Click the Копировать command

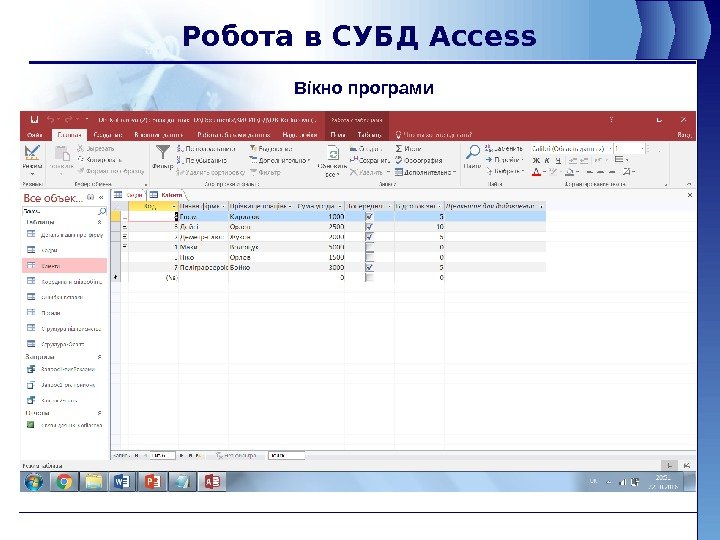pyautogui.click(x=99, y=160)
